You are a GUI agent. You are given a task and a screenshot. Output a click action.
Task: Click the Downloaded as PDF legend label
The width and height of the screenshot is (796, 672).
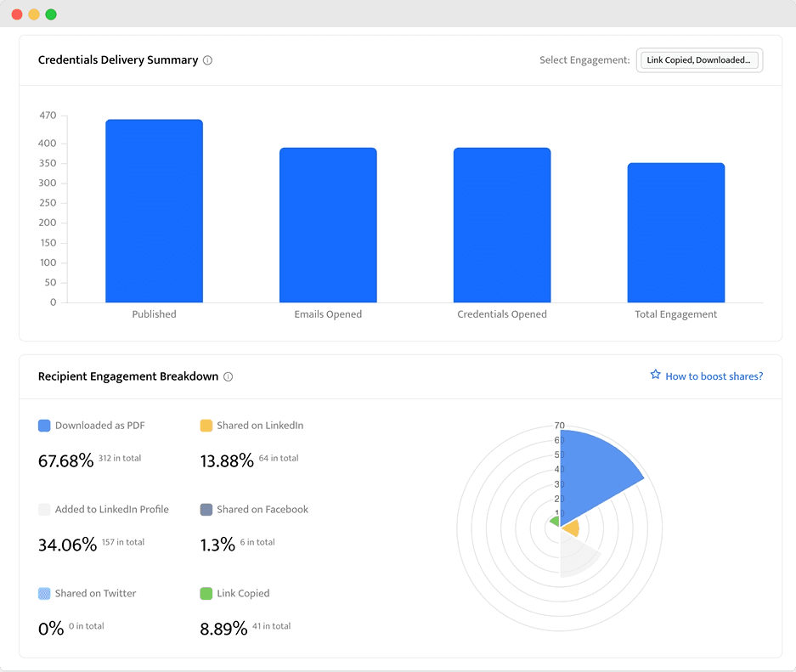point(100,426)
